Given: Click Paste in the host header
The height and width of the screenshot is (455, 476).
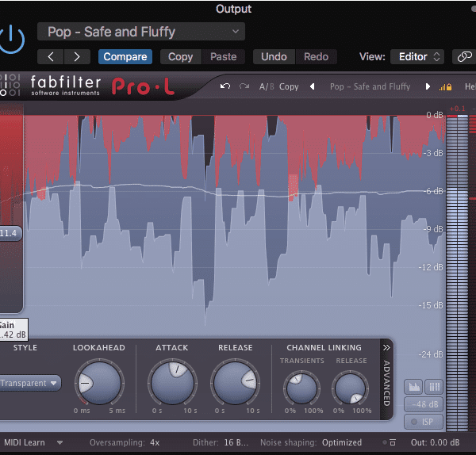Looking at the screenshot, I should [x=224, y=57].
